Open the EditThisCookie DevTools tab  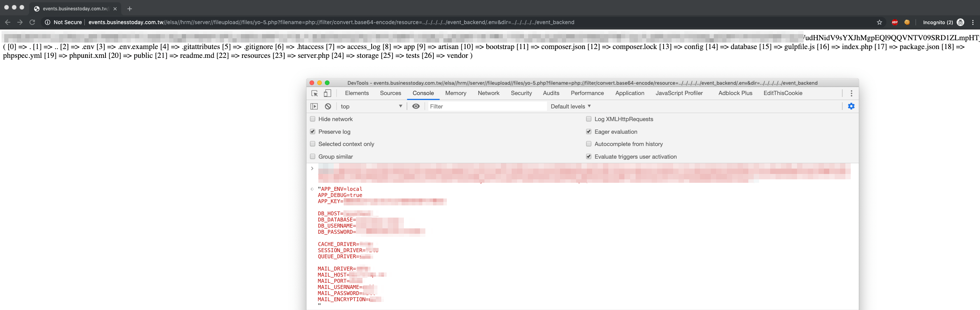(783, 93)
